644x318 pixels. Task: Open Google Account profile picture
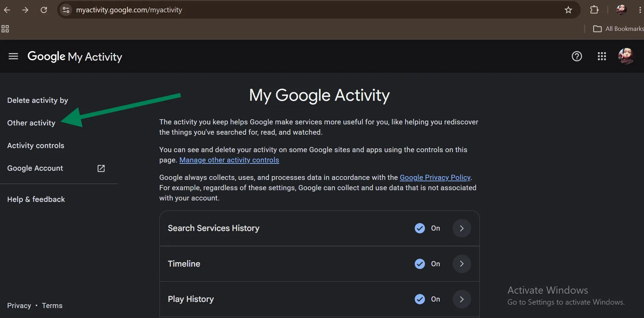click(x=626, y=56)
